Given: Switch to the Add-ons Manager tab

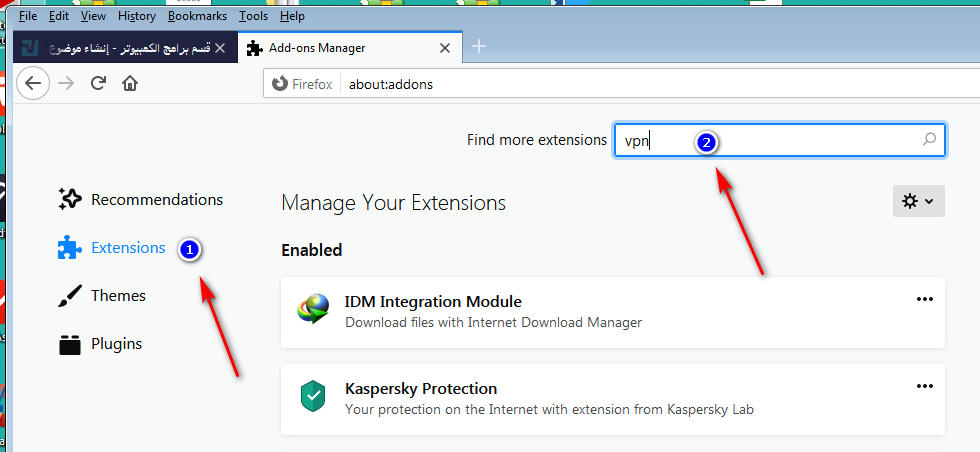Looking at the screenshot, I should point(351,48).
